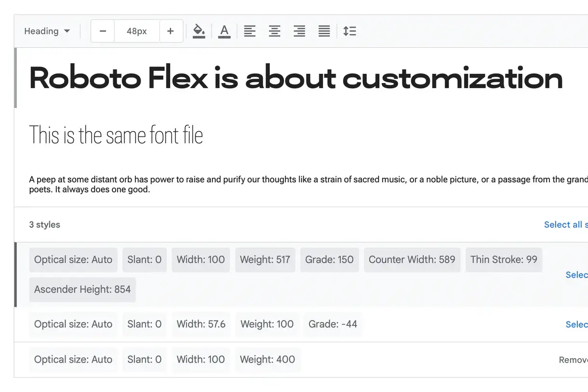Screen dimensions: 588x392
Task: Align text left
Action: [x=250, y=31]
